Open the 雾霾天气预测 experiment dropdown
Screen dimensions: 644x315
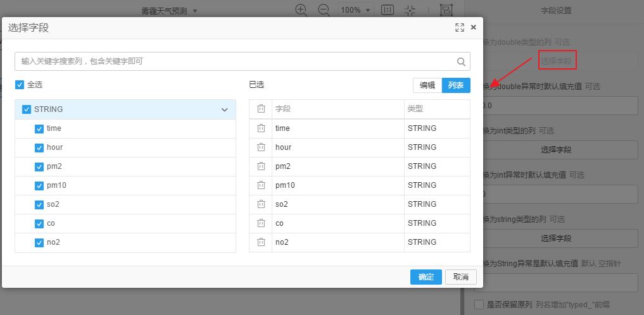coord(170,11)
